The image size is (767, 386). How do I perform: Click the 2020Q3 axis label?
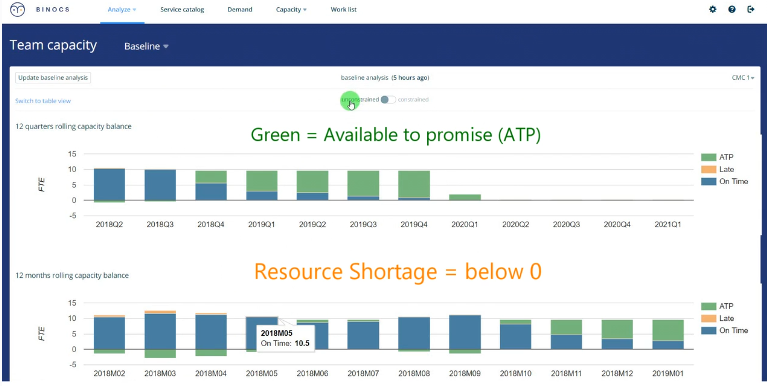[x=567, y=224]
